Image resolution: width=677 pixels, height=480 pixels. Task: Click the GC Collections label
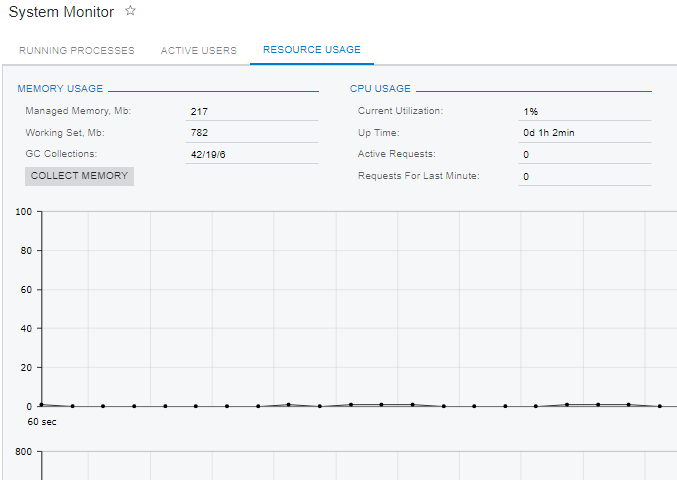pyautogui.click(x=61, y=154)
